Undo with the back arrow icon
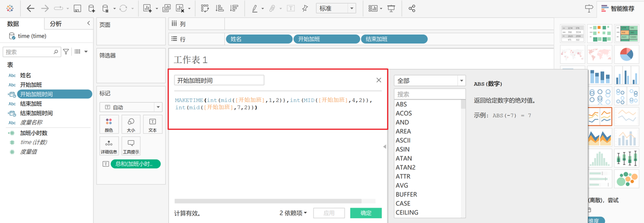The height and width of the screenshot is (223, 644). pyautogui.click(x=31, y=9)
